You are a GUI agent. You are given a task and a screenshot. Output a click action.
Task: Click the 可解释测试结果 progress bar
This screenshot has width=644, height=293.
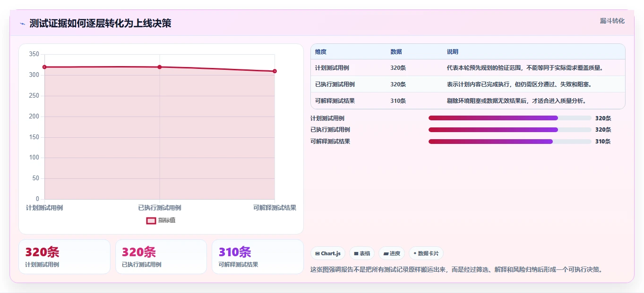510,142
